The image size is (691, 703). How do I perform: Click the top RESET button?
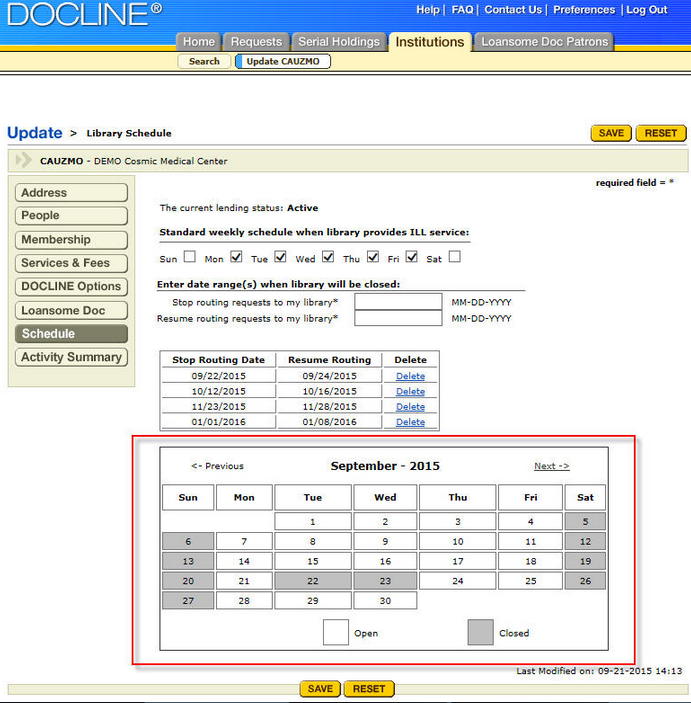[x=661, y=133]
